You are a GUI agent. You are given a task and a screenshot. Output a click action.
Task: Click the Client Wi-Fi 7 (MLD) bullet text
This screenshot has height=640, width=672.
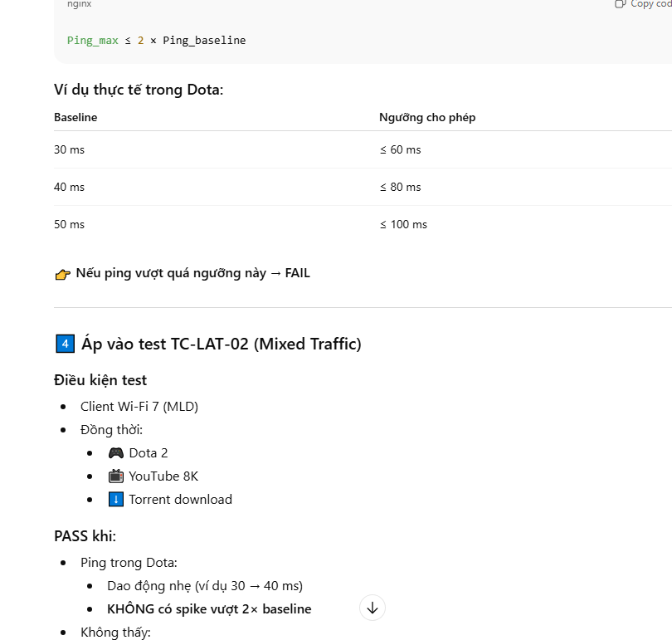pyautogui.click(x=139, y=406)
